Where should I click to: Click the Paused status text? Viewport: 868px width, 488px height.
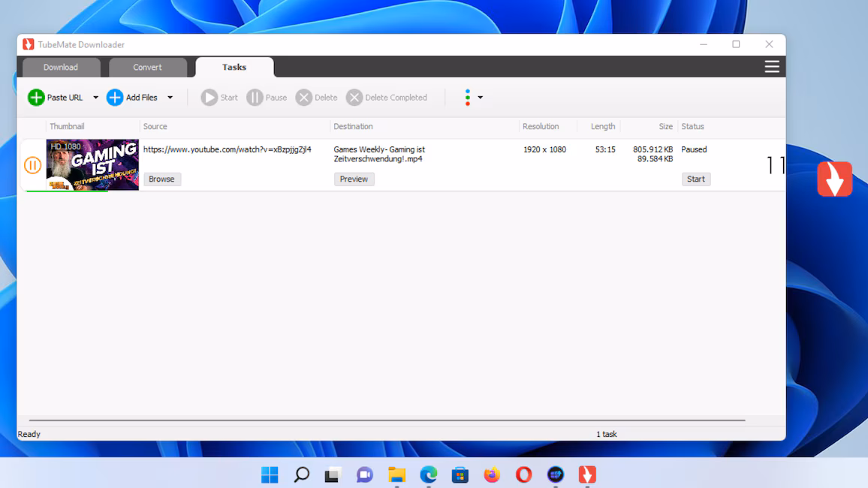click(x=695, y=149)
